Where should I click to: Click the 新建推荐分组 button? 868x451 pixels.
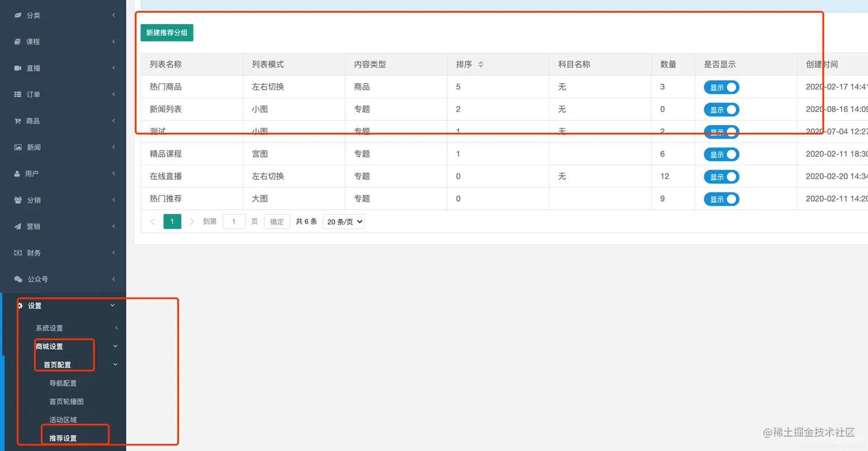coord(167,33)
